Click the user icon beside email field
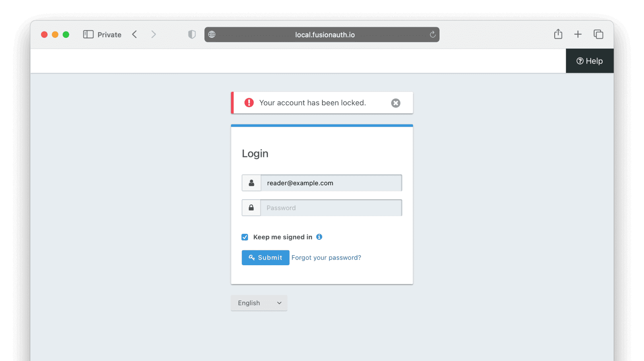644x361 pixels. (x=251, y=183)
